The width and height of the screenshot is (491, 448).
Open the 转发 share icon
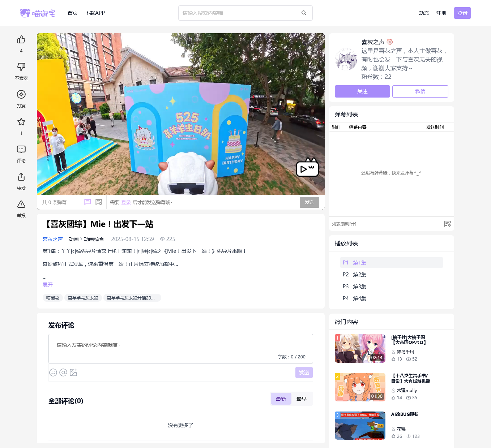(x=21, y=177)
